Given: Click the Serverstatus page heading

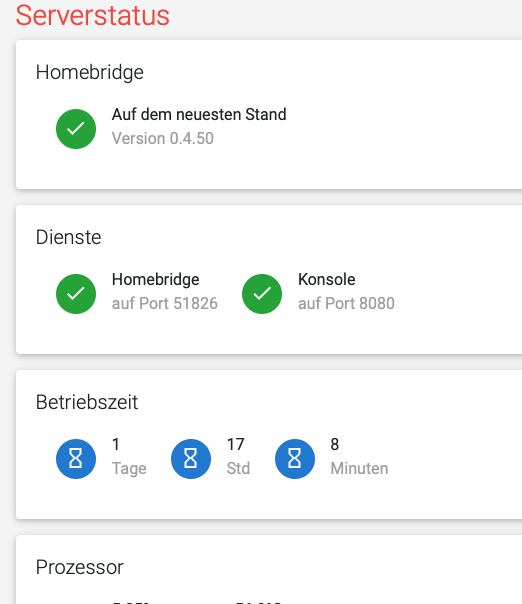Looking at the screenshot, I should pyautogui.click(x=92, y=15).
